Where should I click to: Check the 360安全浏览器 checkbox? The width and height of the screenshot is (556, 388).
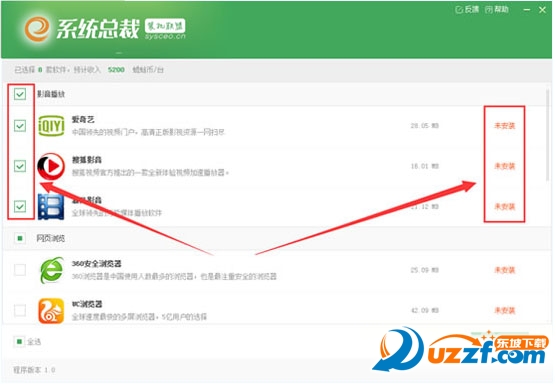coord(20,270)
